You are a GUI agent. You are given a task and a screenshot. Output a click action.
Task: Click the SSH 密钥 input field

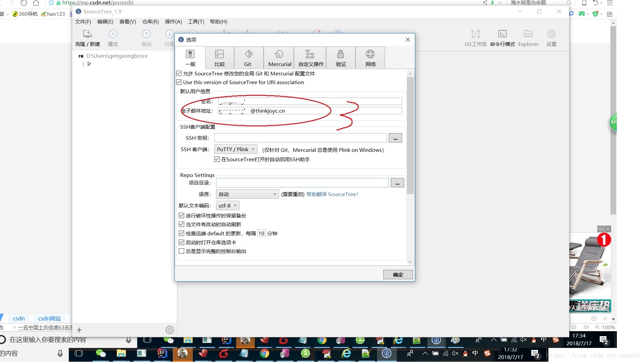[x=301, y=138]
